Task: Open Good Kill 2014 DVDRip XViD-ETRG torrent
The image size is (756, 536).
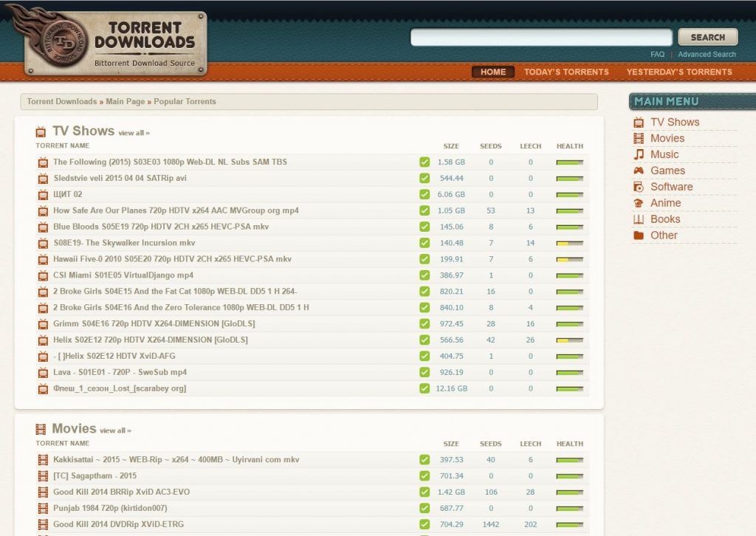Action: [118, 524]
